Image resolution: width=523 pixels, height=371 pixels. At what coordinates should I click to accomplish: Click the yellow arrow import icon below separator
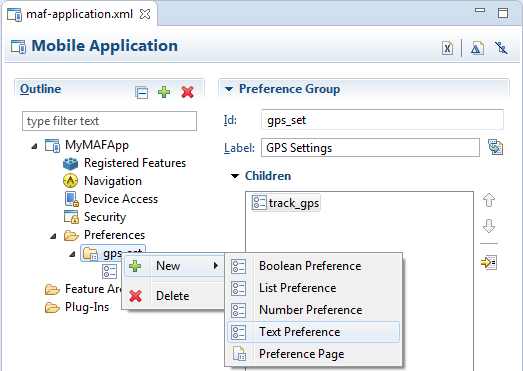pos(489,262)
